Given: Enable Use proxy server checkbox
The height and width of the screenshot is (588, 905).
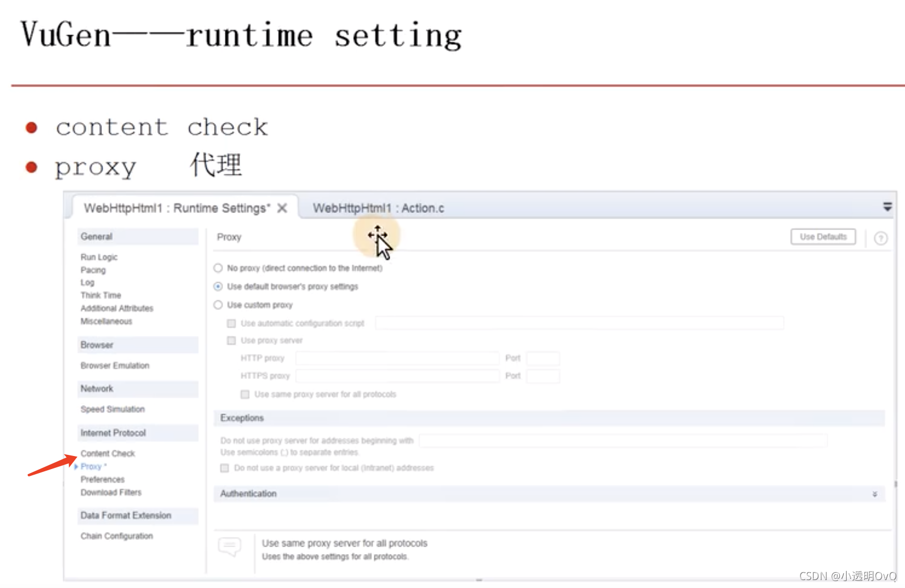Looking at the screenshot, I should click(x=231, y=340).
